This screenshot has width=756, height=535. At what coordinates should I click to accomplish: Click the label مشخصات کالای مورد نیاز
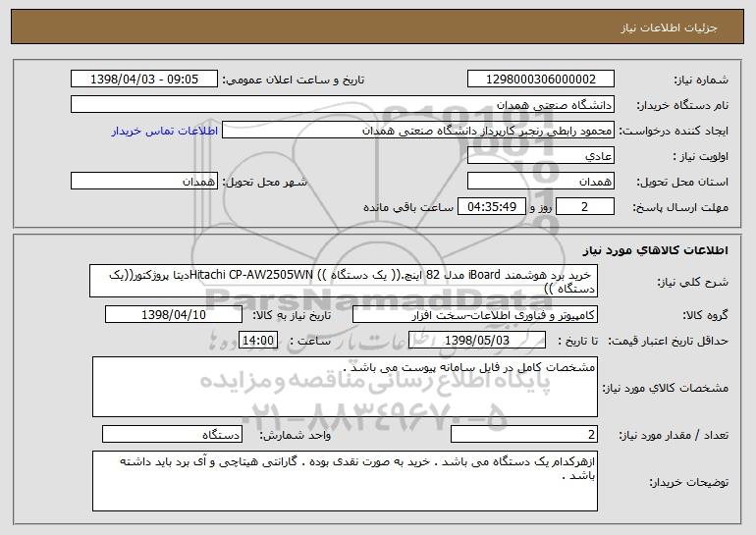coord(666,388)
